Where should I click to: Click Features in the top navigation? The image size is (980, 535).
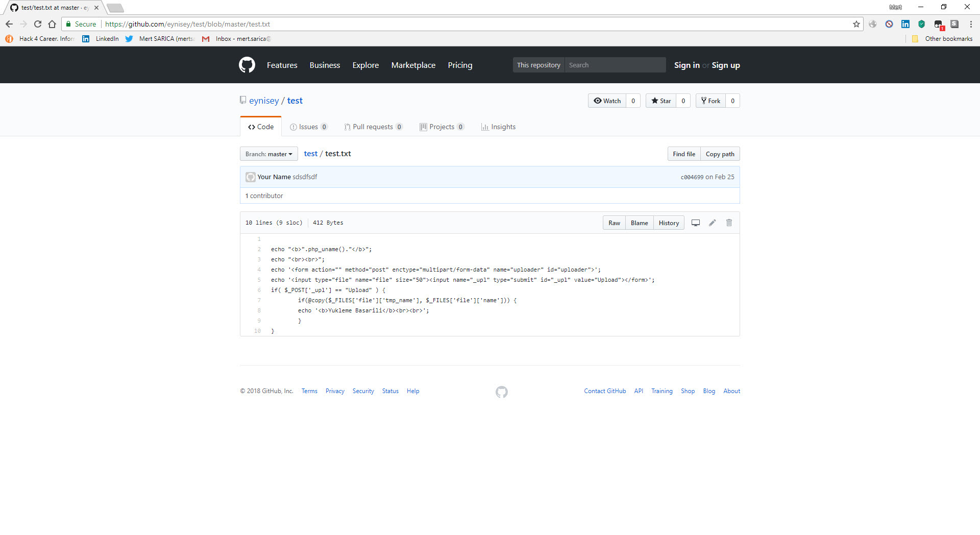[x=282, y=65]
